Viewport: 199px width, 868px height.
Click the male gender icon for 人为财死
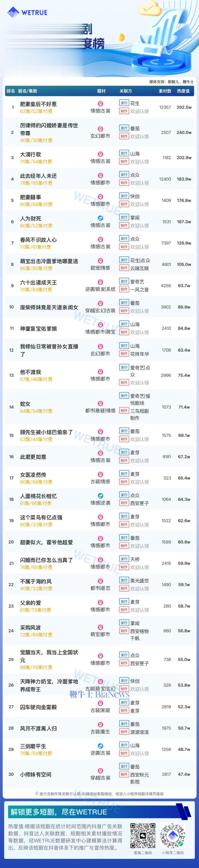pos(100,218)
